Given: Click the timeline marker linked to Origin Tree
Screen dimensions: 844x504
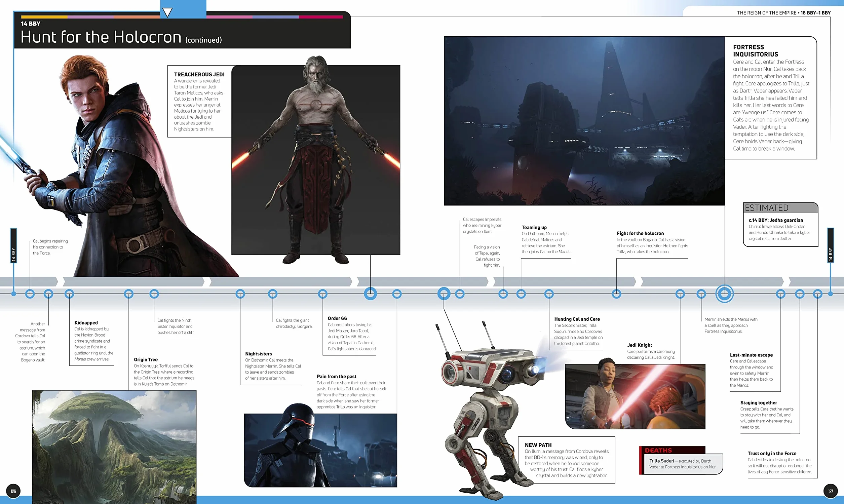Looking at the screenshot, I should (129, 294).
